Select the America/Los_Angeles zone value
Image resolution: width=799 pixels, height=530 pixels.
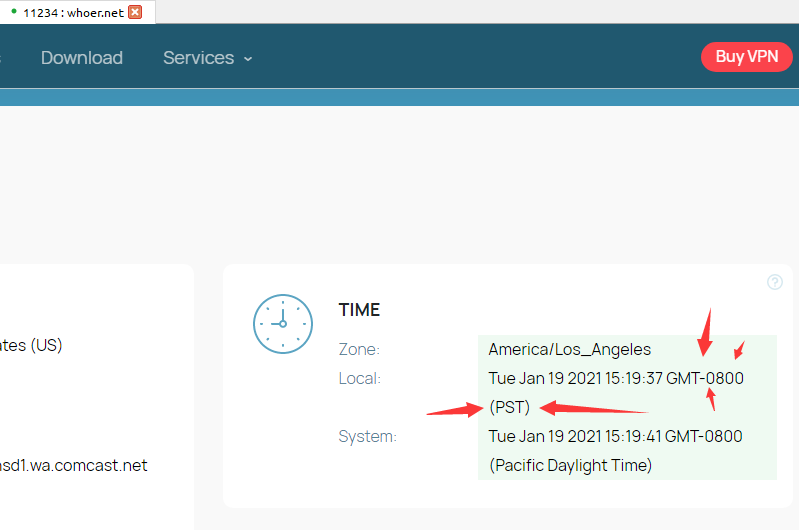pos(569,350)
